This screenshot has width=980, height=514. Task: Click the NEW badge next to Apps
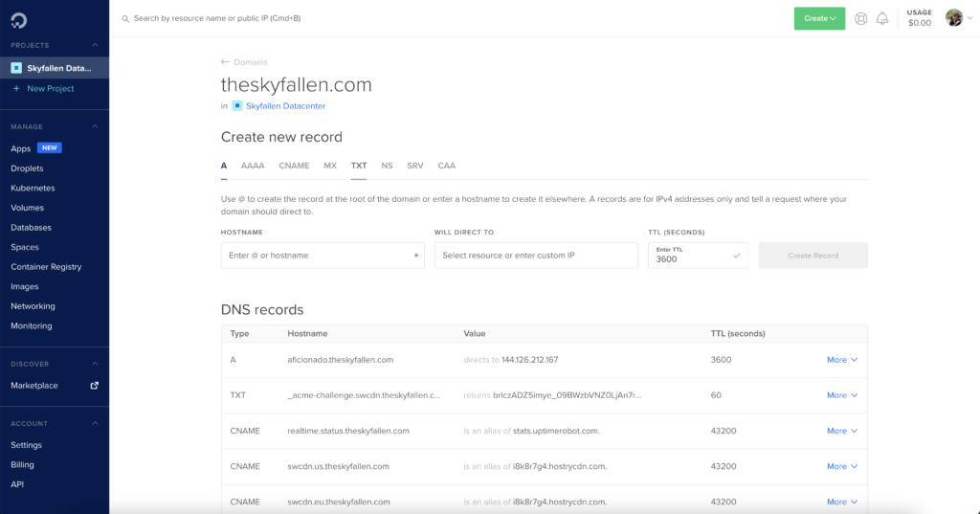(x=50, y=148)
